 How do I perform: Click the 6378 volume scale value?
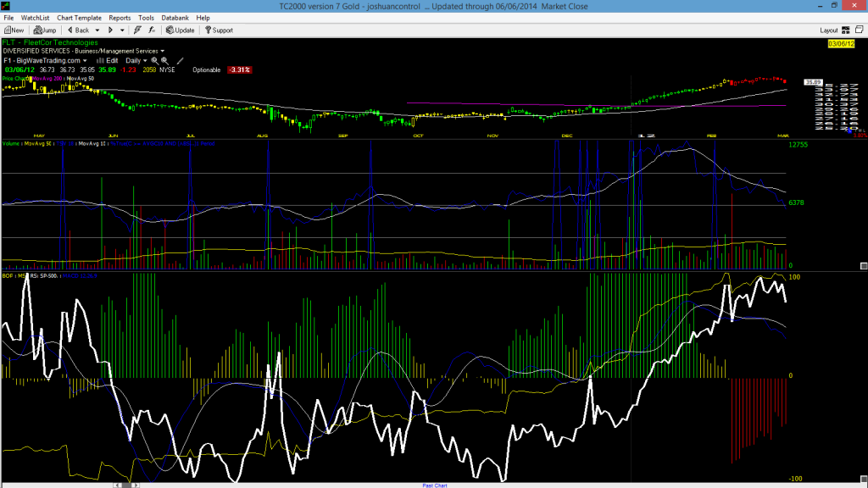(796, 202)
